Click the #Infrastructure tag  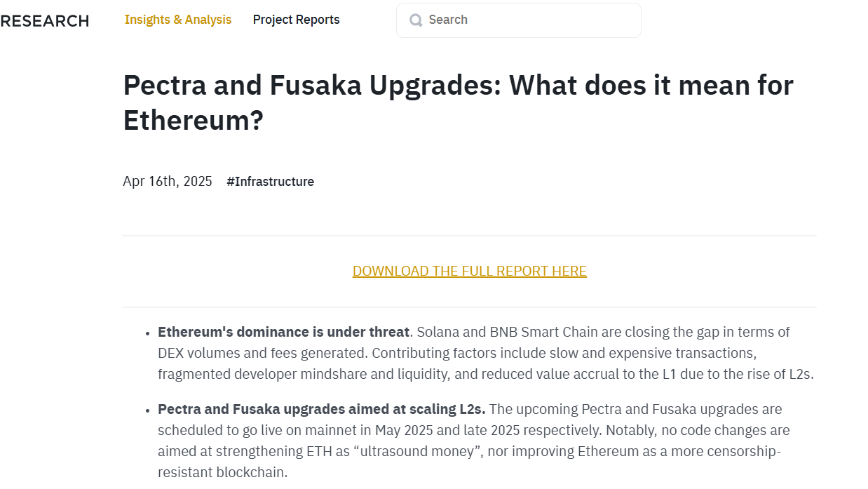[271, 182]
